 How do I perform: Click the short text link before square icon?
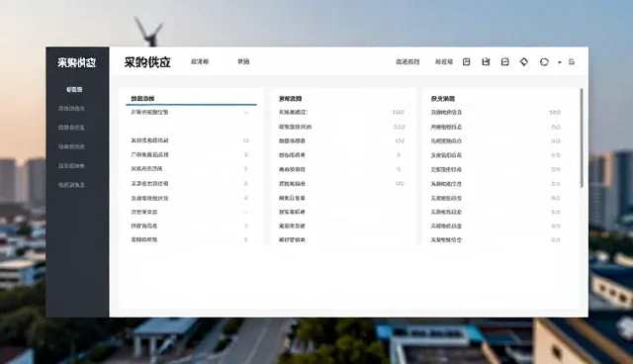(x=444, y=61)
